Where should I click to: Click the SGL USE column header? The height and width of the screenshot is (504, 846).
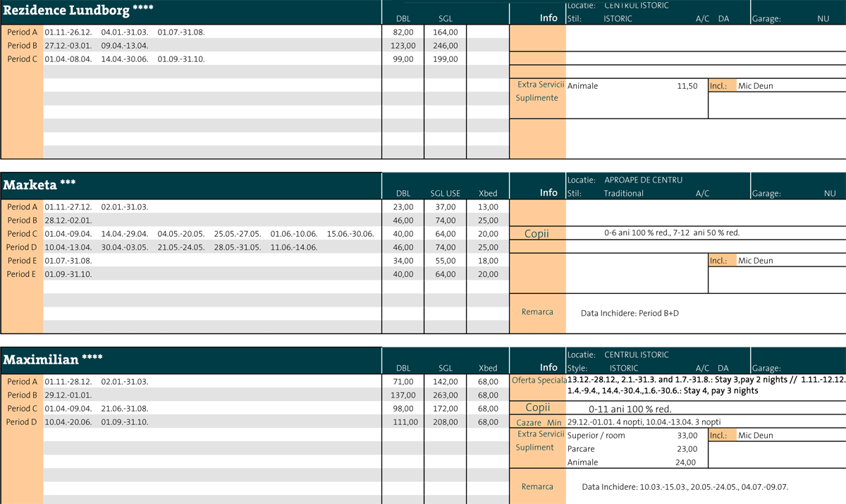(x=445, y=193)
